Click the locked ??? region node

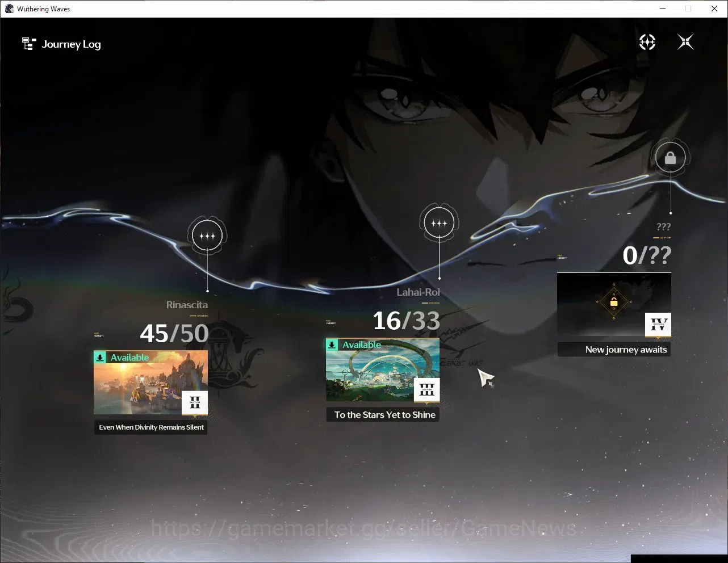(670, 158)
